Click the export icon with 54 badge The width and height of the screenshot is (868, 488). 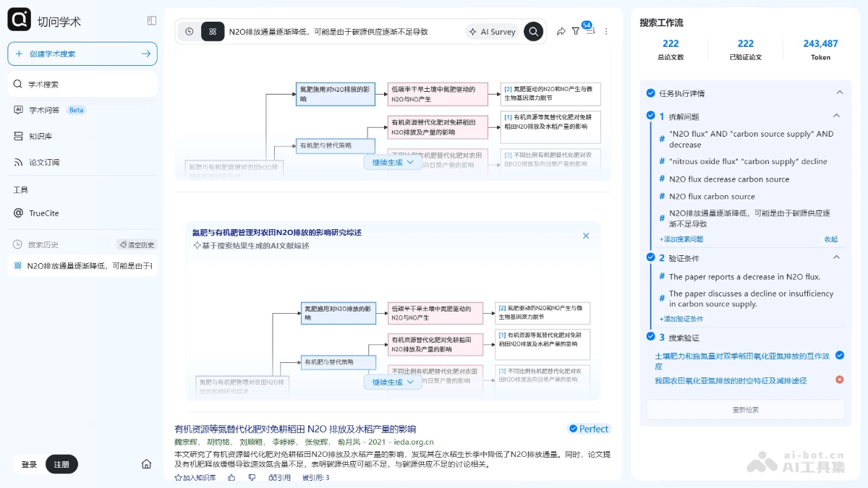590,31
